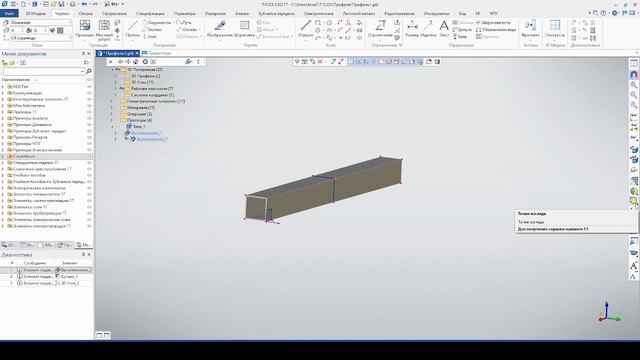The width and height of the screenshot is (640, 360).
Task: Toggle visibility eye of Рабочие плоскости folder
Action: click(x=122, y=89)
